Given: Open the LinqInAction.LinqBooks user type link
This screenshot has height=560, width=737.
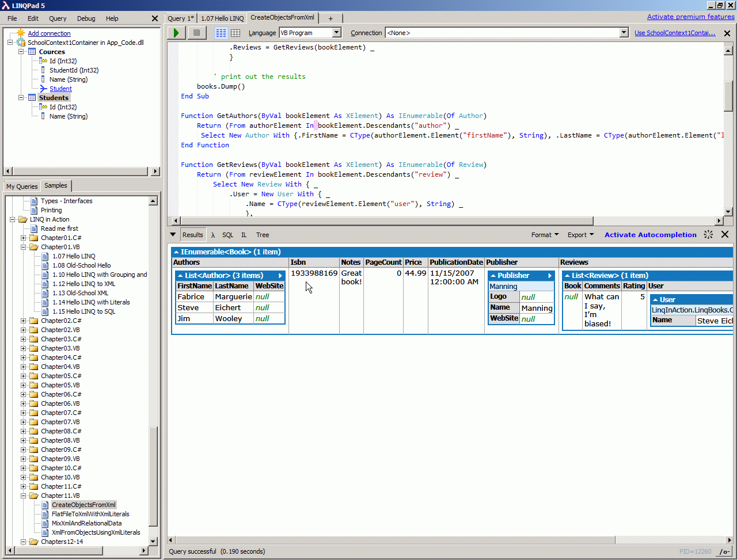Looking at the screenshot, I should 692,310.
